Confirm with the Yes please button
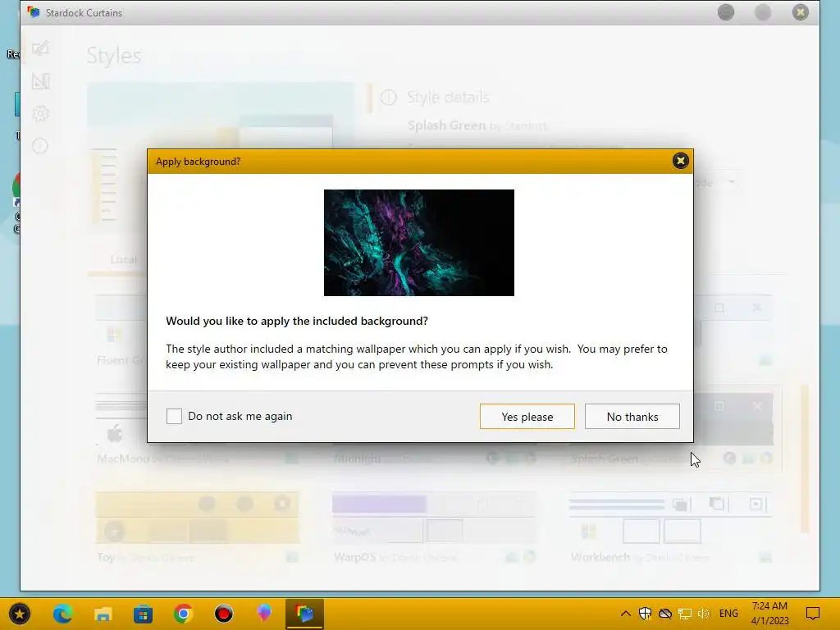Image resolution: width=840 pixels, height=630 pixels. click(x=527, y=416)
